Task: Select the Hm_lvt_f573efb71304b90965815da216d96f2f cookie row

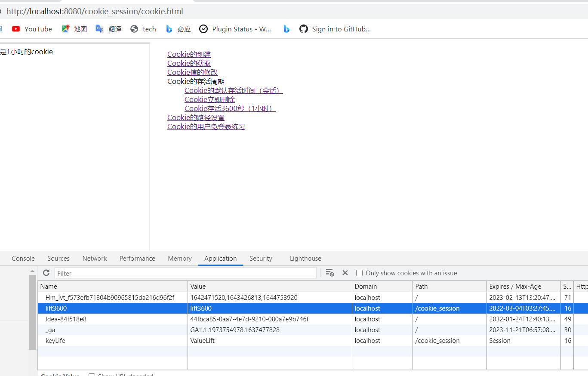Action: tap(313, 298)
